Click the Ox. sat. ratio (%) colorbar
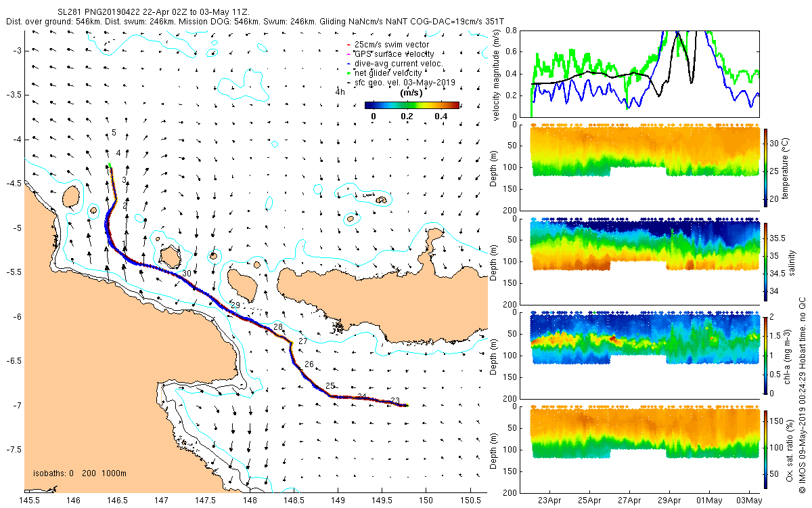This screenshot has width=812, height=508. (766, 449)
